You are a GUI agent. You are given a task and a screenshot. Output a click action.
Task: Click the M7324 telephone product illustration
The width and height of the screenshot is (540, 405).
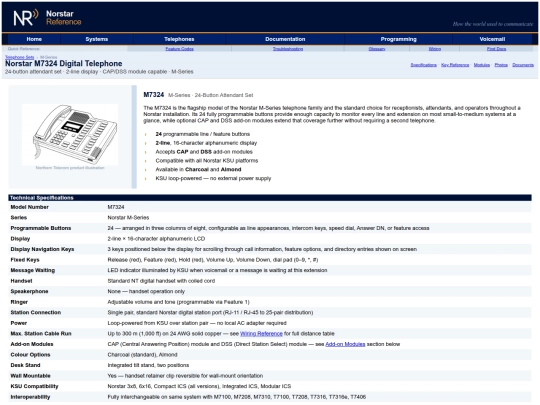tap(70, 134)
